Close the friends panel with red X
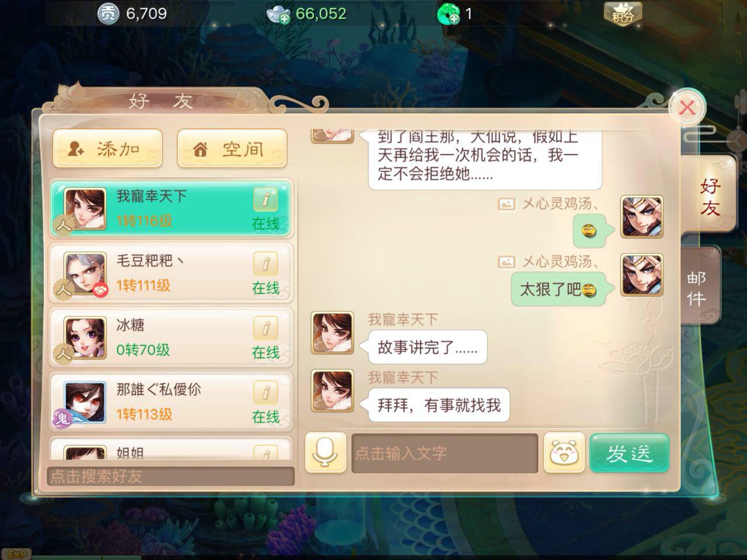The height and width of the screenshot is (560, 747). 687,107
